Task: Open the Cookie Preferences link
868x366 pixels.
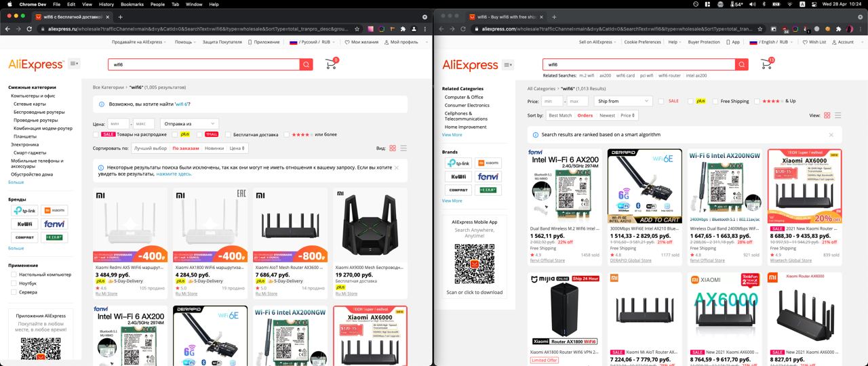Action: [x=642, y=42]
